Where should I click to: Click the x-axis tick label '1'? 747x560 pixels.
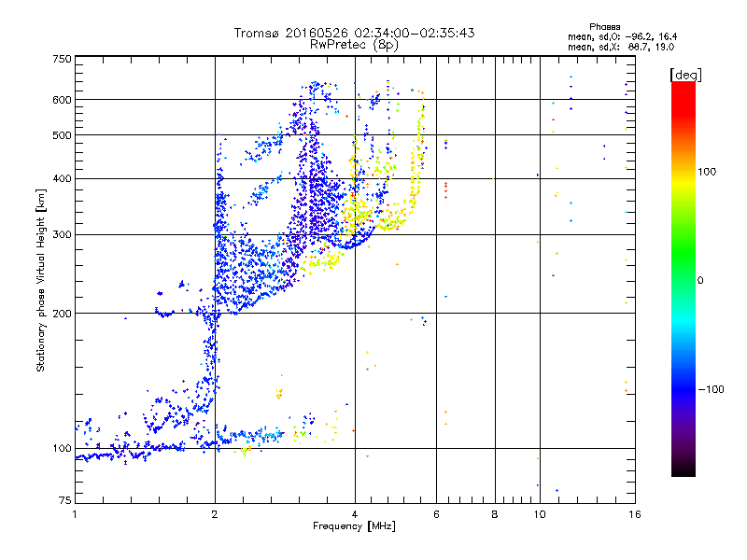75,514
